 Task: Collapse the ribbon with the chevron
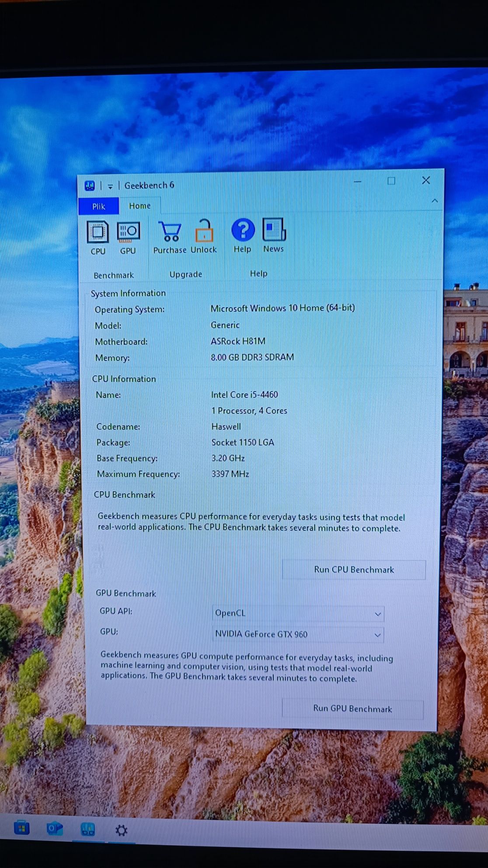click(435, 201)
